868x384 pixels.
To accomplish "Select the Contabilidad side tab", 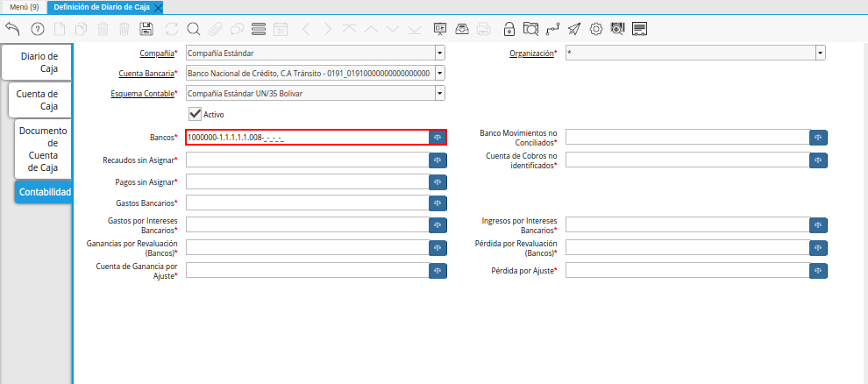I will 45,192.
